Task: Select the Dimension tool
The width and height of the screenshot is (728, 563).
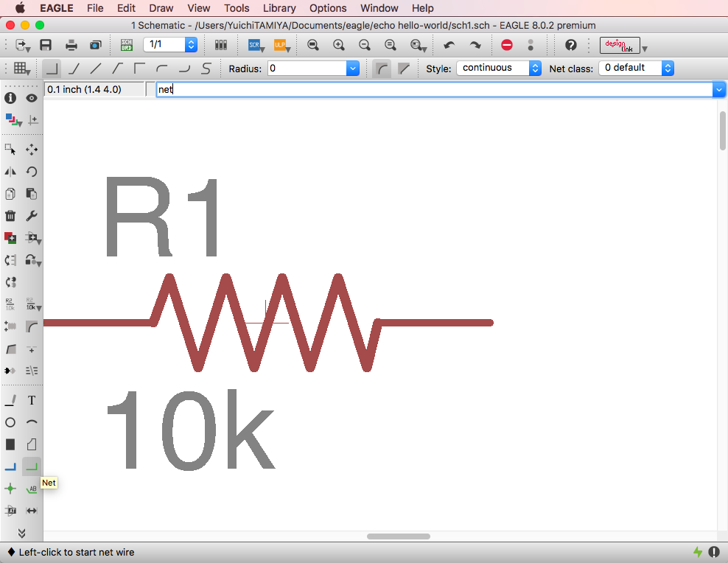Action: coord(32,511)
